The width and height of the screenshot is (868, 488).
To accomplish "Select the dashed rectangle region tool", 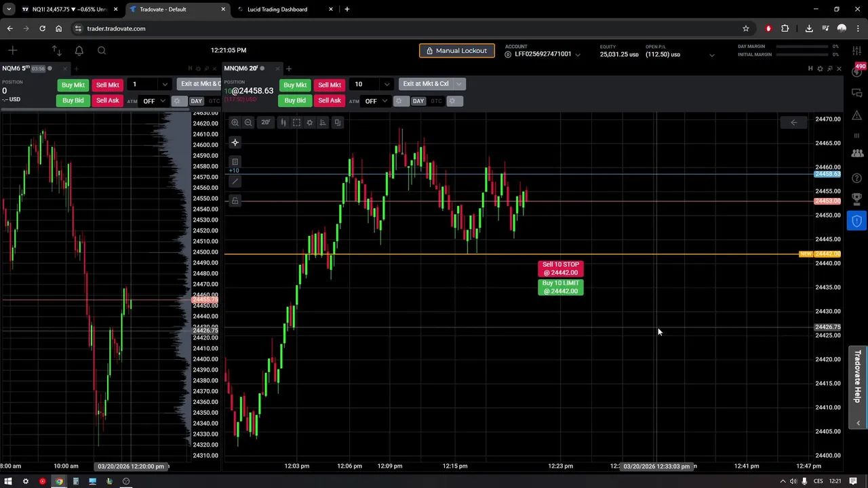I will [296, 123].
